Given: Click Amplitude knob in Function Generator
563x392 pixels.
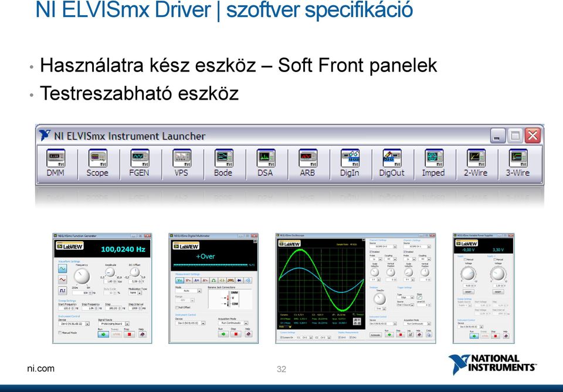Looking at the screenshot, I should (x=110, y=272).
